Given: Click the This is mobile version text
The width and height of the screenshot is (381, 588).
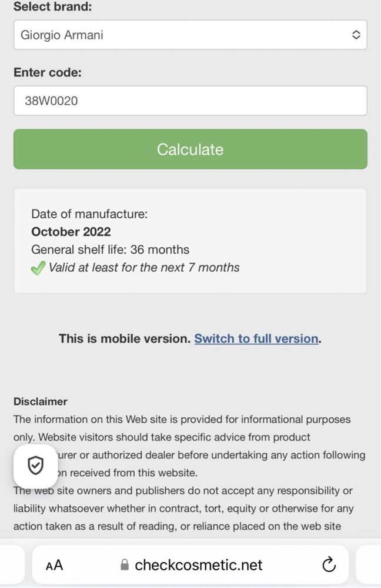Looking at the screenshot, I should [125, 338].
